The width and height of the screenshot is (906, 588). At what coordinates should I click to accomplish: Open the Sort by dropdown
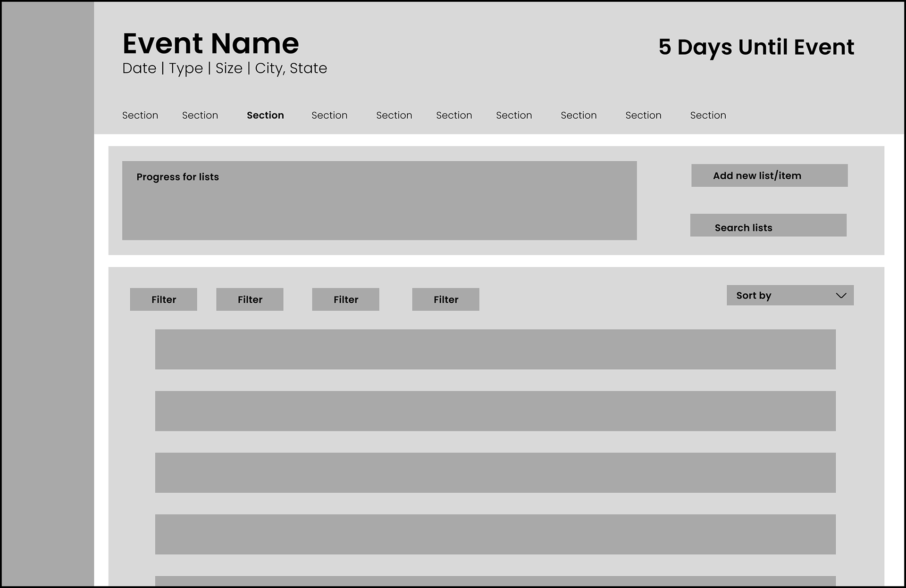coord(790,295)
